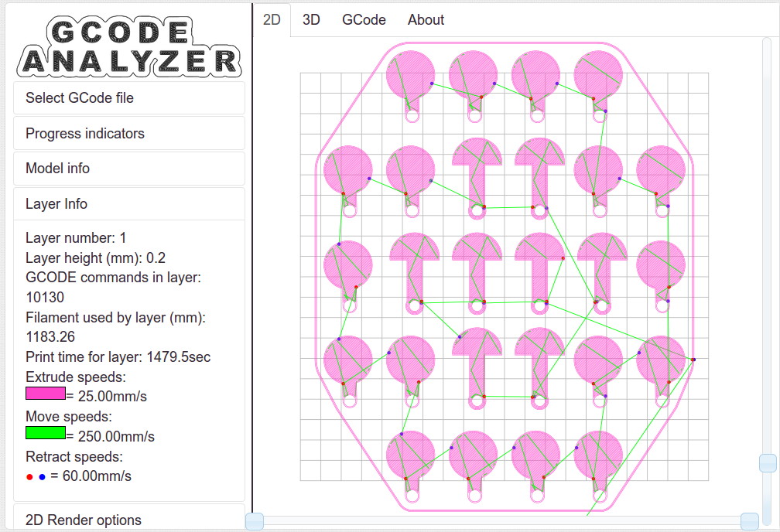Click the left handle of horizontal slider
The height and width of the screenshot is (532, 780).
coord(255,521)
